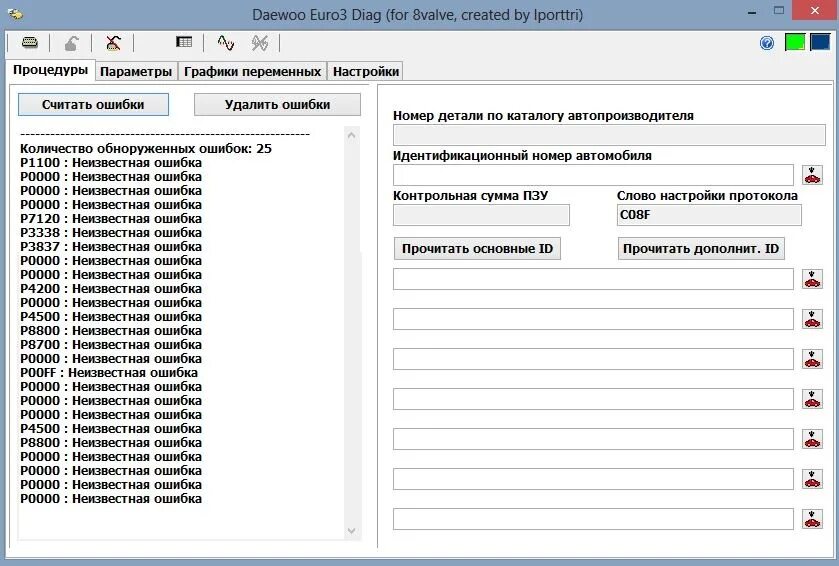This screenshot has height=566, width=839.
Task: Click the error list scroll-down arrow
Action: pyautogui.click(x=352, y=531)
